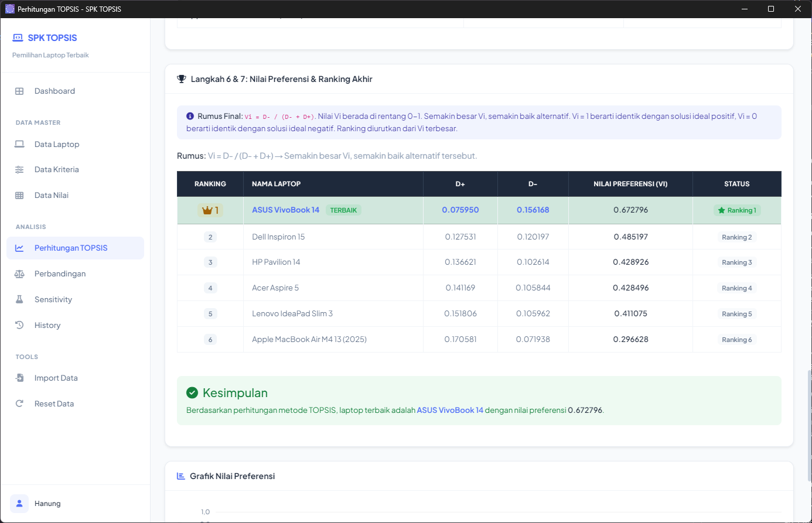The width and height of the screenshot is (812, 523).
Task: Click the History clock icon
Action: pyautogui.click(x=19, y=325)
